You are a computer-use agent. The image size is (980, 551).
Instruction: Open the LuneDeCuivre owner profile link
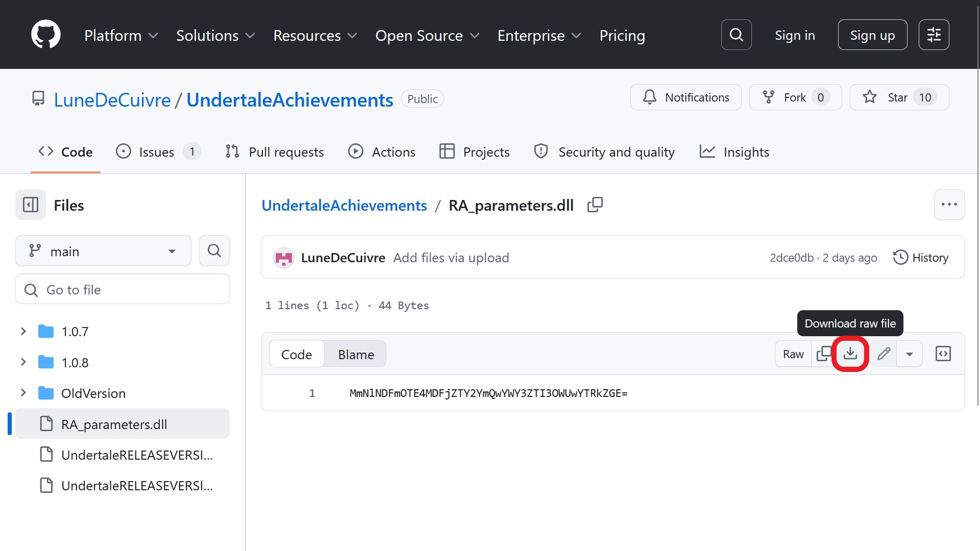pyautogui.click(x=112, y=99)
